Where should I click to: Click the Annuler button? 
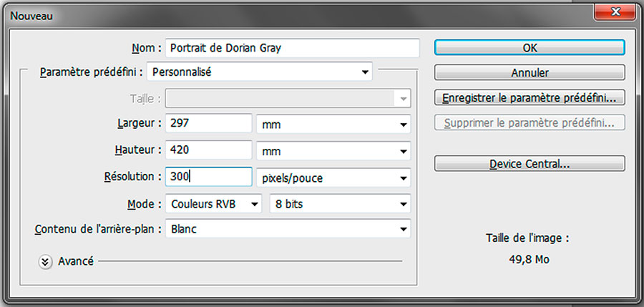coord(530,72)
